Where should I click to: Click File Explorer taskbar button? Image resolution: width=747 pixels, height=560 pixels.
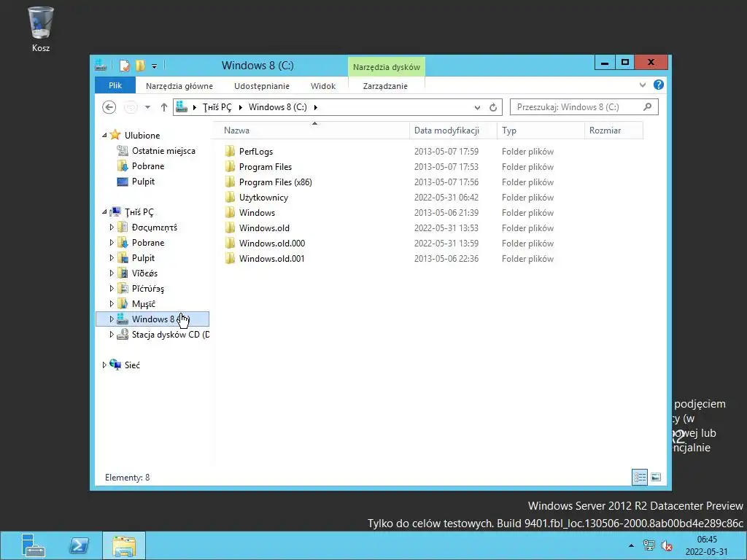(x=124, y=545)
